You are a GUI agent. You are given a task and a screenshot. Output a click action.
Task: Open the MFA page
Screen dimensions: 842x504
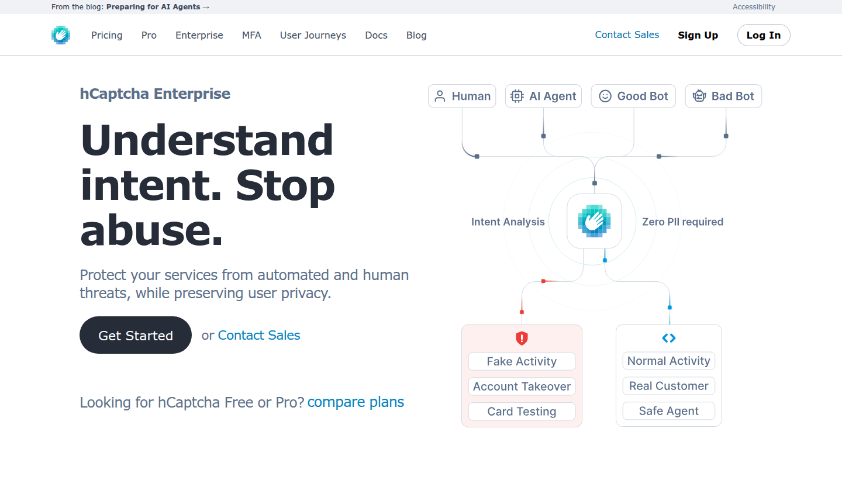coord(251,35)
